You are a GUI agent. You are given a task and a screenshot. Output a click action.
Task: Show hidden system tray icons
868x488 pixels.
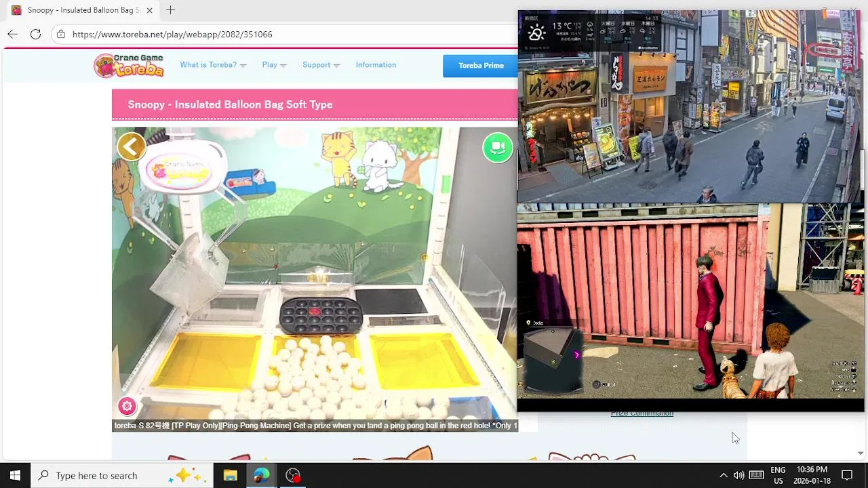(x=723, y=475)
